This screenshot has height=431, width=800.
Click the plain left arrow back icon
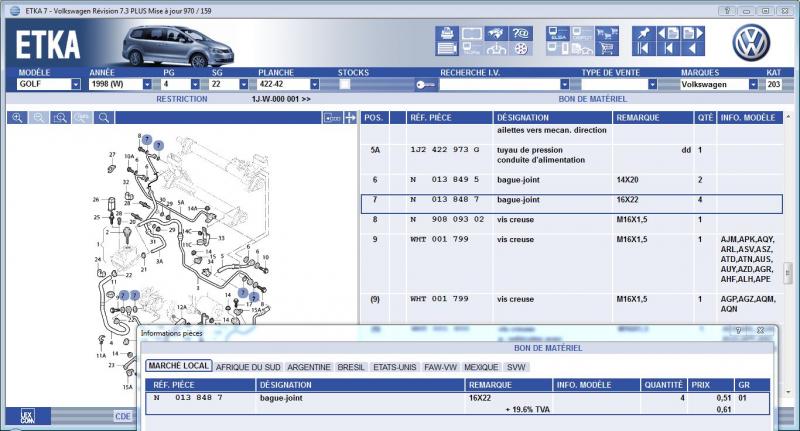pos(693,48)
